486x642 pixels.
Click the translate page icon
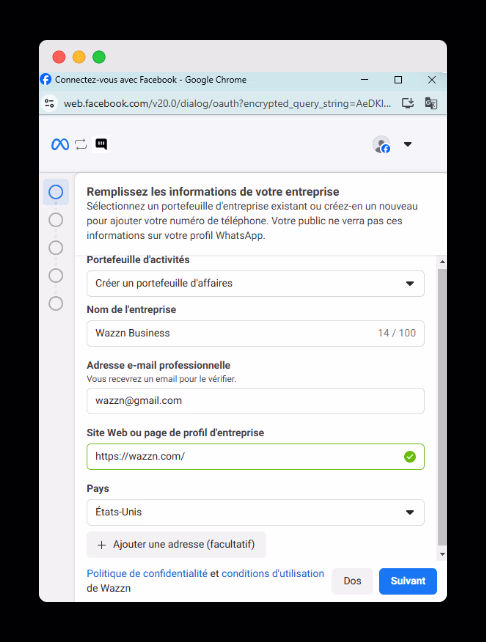(431, 103)
